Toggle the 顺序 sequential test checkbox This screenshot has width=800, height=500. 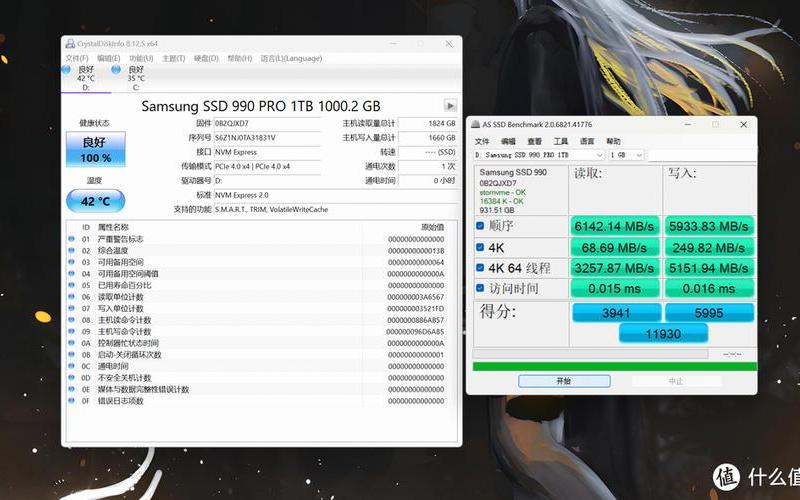(x=480, y=225)
